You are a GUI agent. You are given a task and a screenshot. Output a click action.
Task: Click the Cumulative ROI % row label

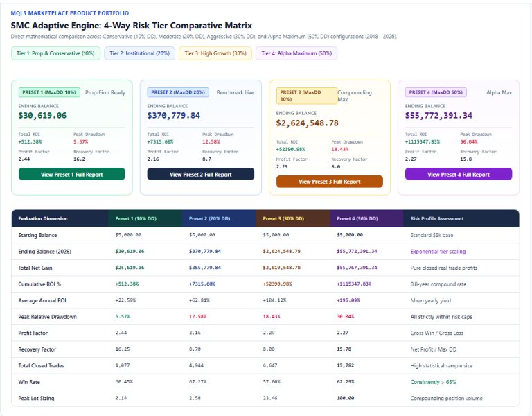pyautogui.click(x=39, y=284)
